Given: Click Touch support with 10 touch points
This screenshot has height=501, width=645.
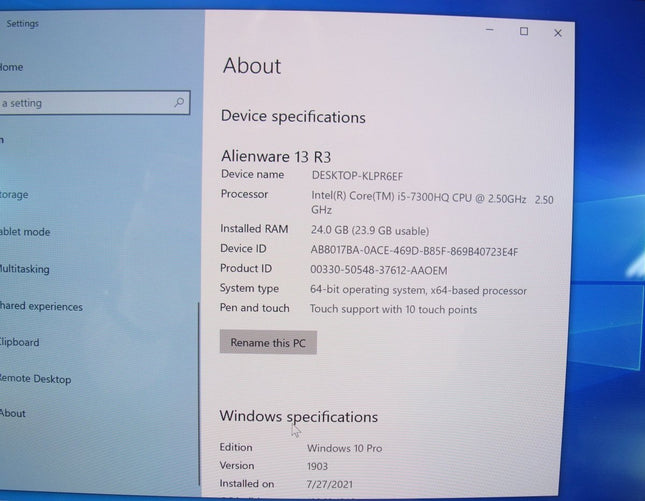Looking at the screenshot, I should click(x=393, y=309).
